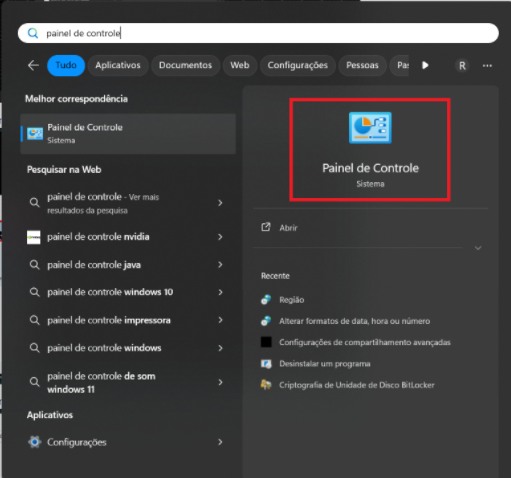Select the suggestion ending in 'controle windows'
This screenshot has height=478, width=511.
click(128, 348)
